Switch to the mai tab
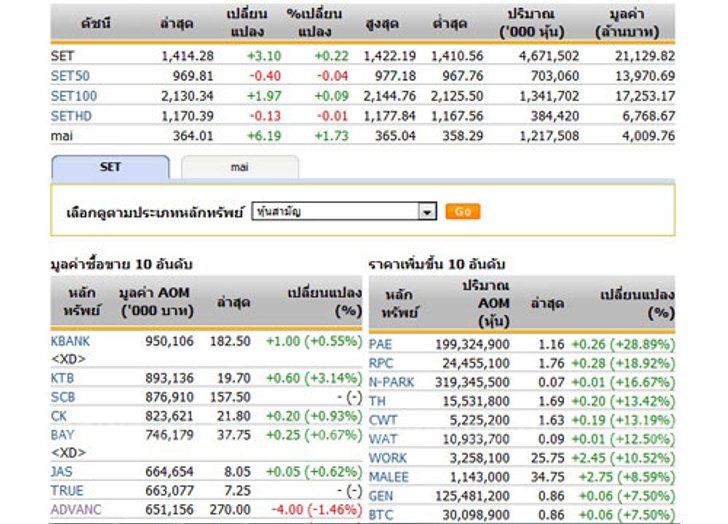 coord(240,168)
